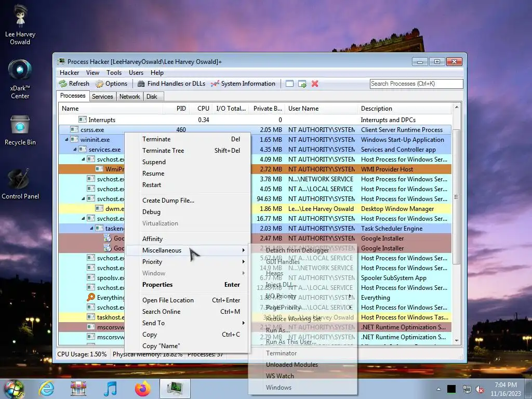The height and width of the screenshot is (399, 532).
Task: Choose Windows in Miscellaneous submenu
Action: coord(303,388)
